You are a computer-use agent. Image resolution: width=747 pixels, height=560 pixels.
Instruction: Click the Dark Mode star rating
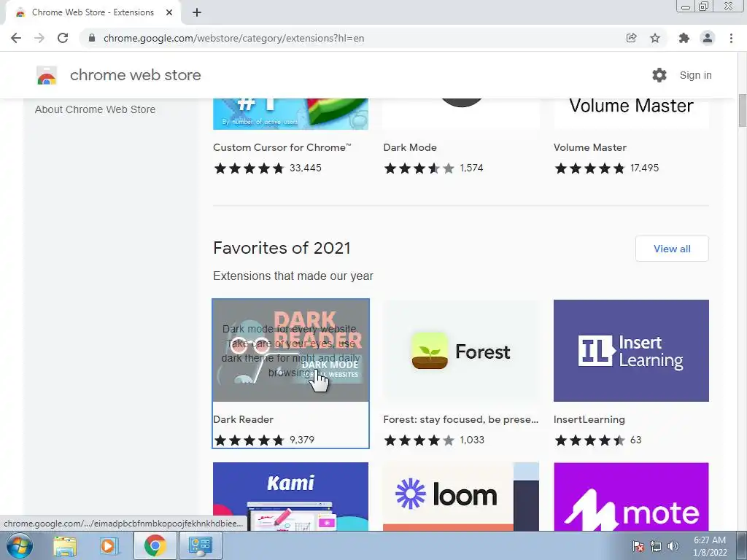419,168
